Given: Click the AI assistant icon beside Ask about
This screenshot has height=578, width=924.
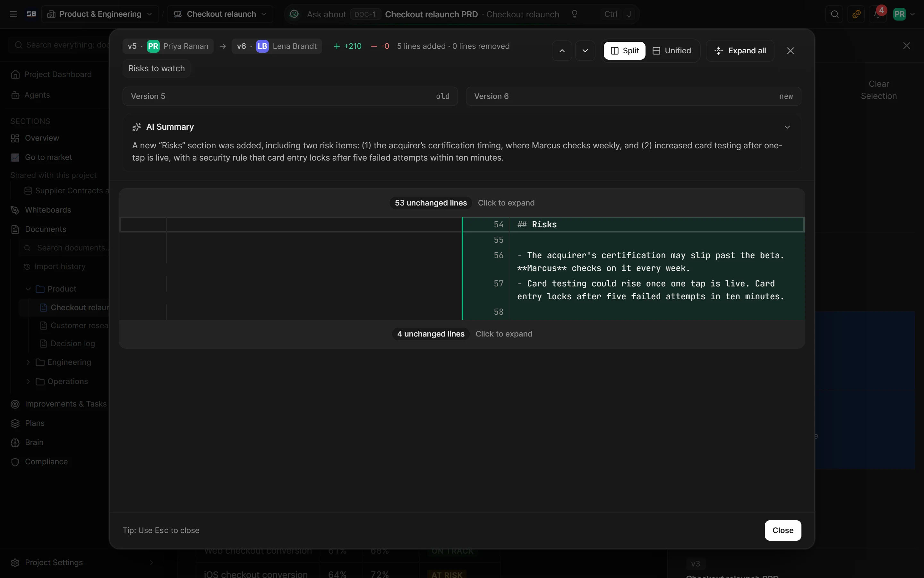Looking at the screenshot, I should (x=294, y=14).
